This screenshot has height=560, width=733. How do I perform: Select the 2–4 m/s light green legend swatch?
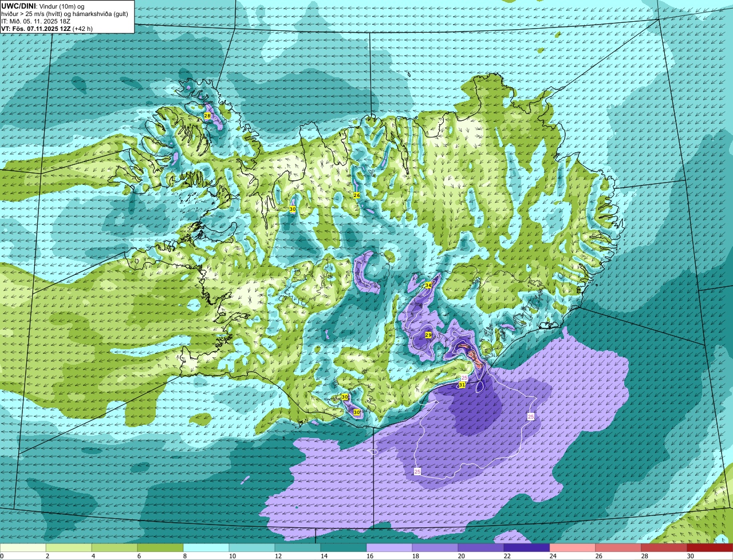coord(69,548)
